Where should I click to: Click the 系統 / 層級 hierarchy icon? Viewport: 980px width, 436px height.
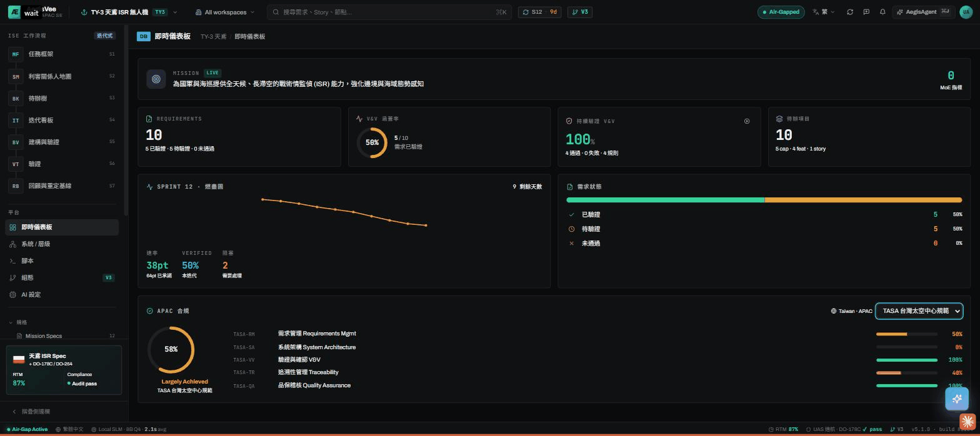(x=12, y=244)
